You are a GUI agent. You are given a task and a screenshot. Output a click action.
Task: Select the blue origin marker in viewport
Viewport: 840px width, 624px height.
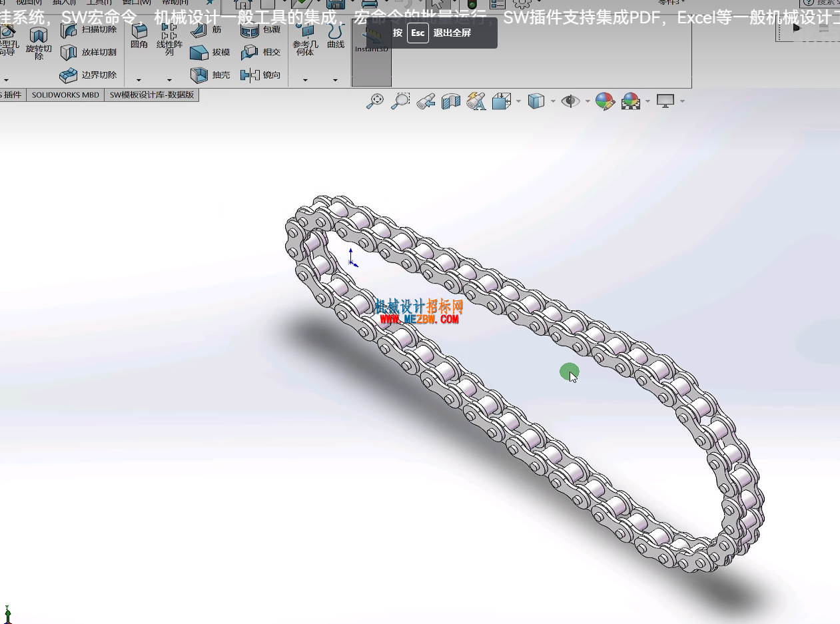pyautogui.click(x=352, y=258)
